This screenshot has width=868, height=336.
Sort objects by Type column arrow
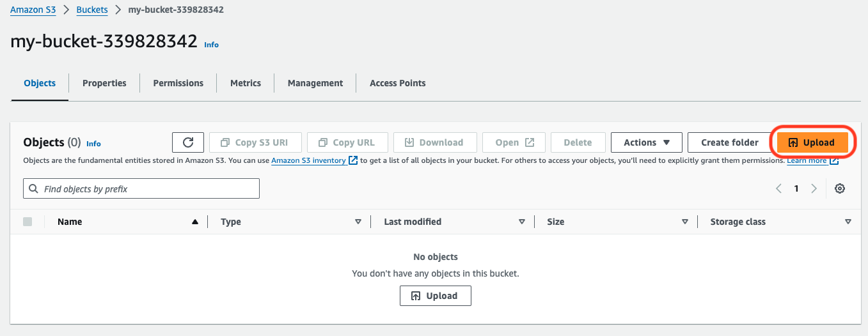[358, 222]
